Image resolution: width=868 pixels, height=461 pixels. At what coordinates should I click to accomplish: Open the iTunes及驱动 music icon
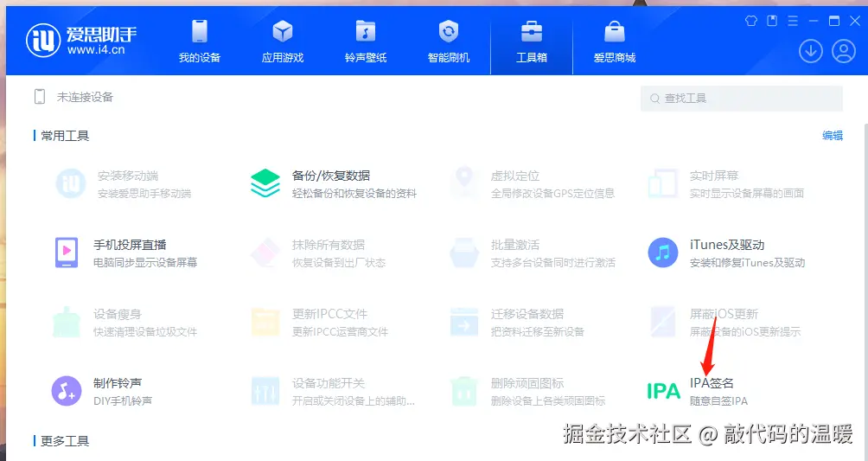point(663,253)
